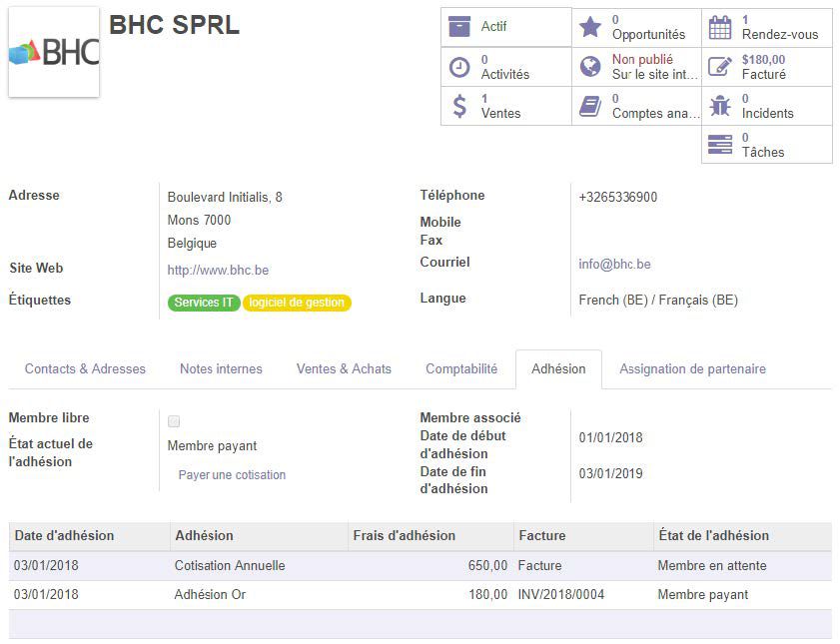
Task: Click the info@bhc.be email link
Action: pyautogui.click(x=614, y=264)
